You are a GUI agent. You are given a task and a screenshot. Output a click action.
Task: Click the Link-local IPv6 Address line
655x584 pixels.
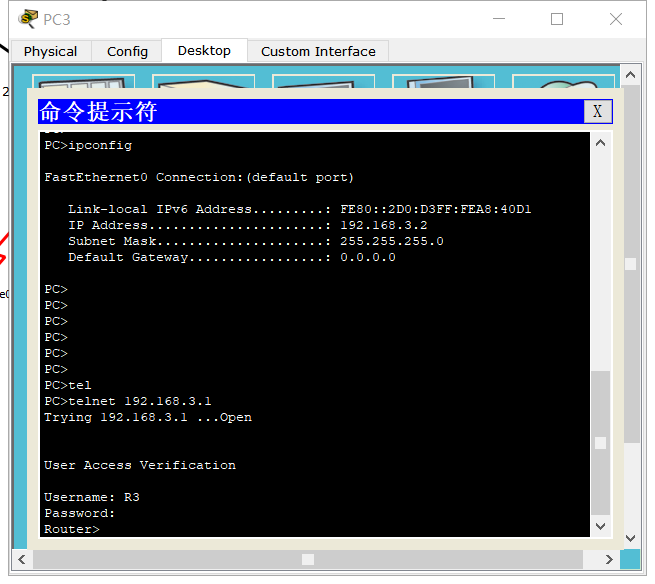[300, 209]
